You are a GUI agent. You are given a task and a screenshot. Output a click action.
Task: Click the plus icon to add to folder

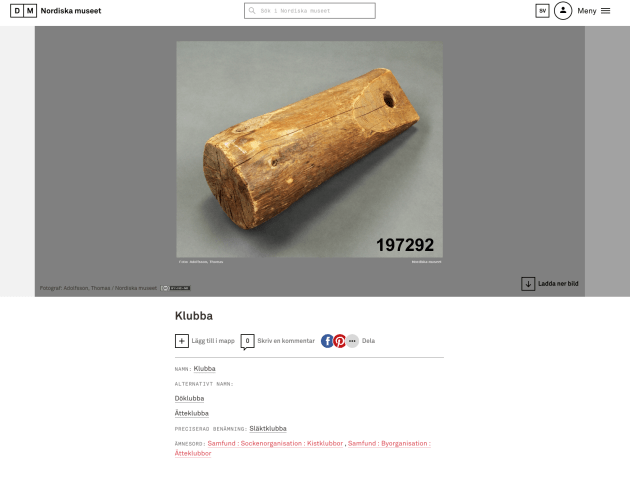tap(182, 341)
